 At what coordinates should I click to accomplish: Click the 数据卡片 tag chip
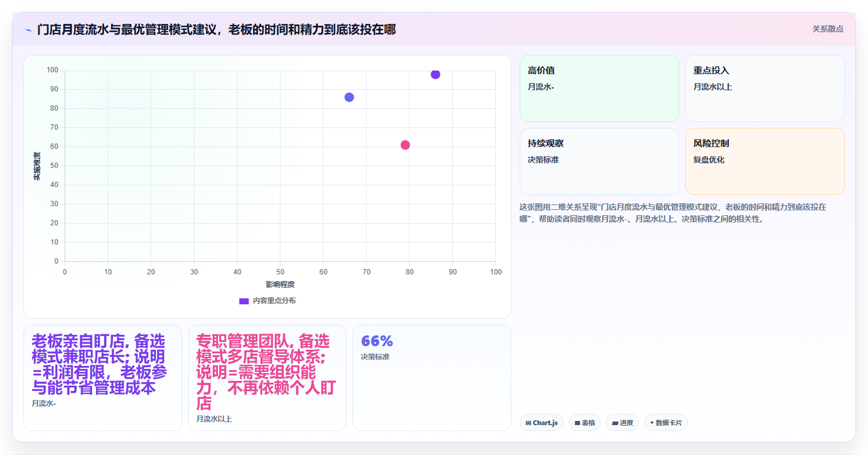[x=666, y=423]
